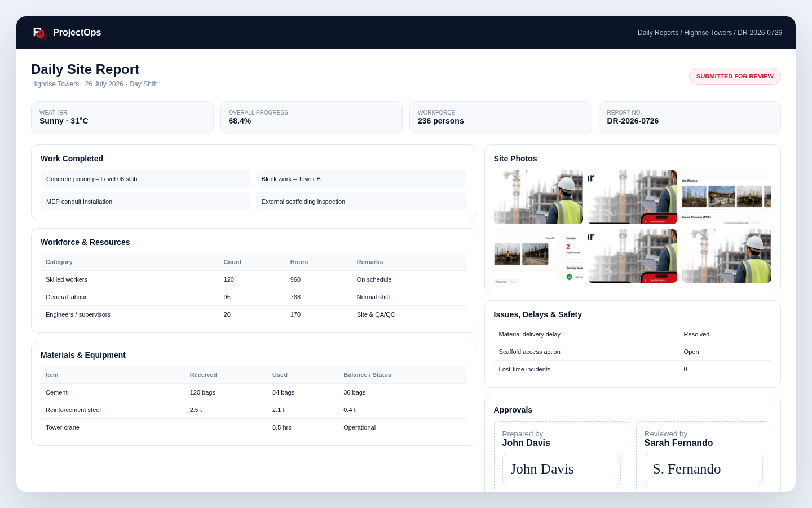Open the Site Photos screenshot thumbnail with four images
This screenshot has height=508, width=812.
point(726,197)
